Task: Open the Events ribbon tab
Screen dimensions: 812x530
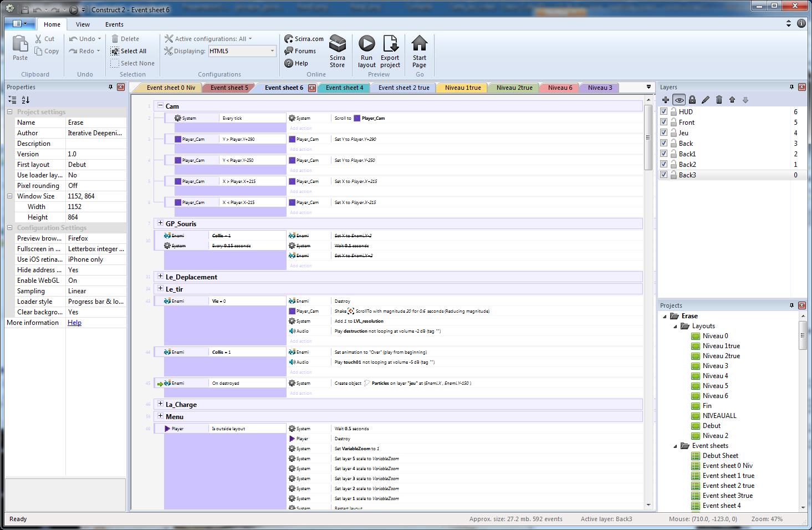Action: coord(114,24)
